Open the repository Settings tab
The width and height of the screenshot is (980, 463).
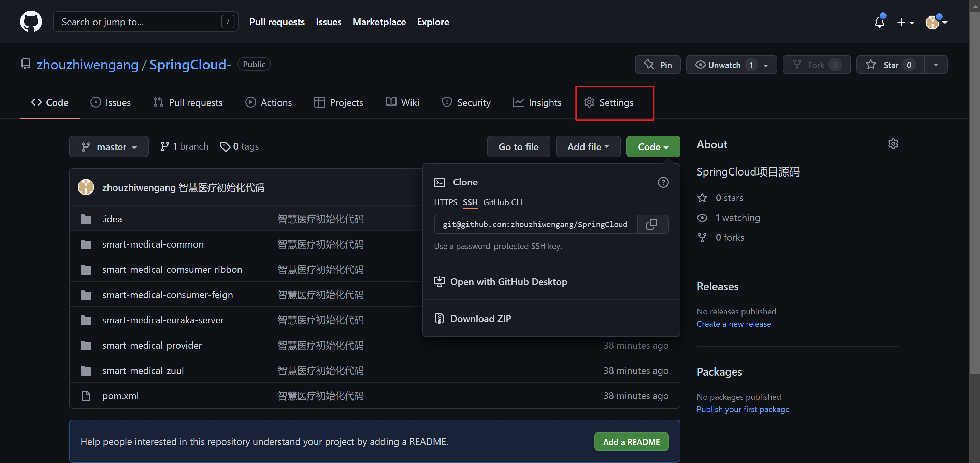[x=609, y=102]
